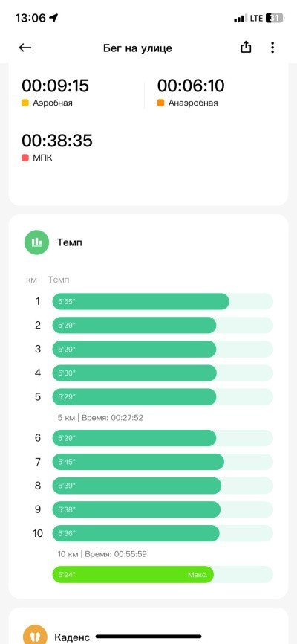This screenshot has height=644, width=297.
Task: Tap kilometer 4 pace bar 5'30"
Action: coord(134,373)
